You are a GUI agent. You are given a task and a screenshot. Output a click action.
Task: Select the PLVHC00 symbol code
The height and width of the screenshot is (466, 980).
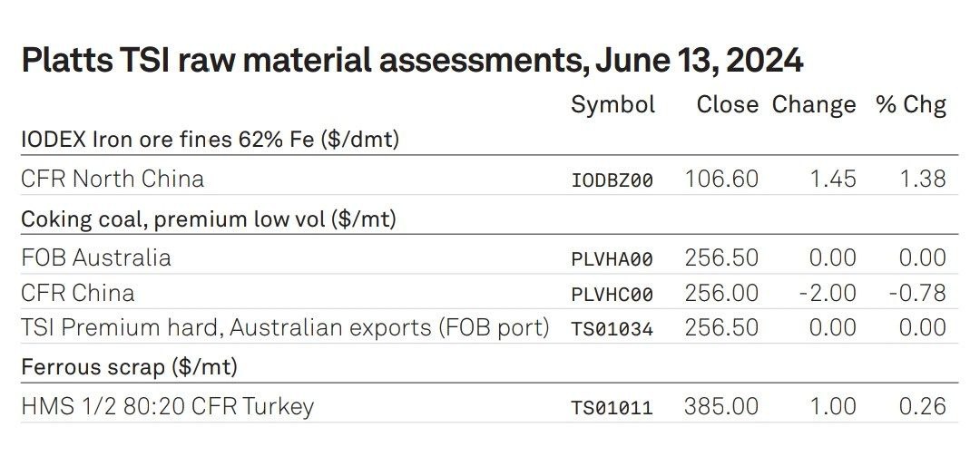pos(612,295)
